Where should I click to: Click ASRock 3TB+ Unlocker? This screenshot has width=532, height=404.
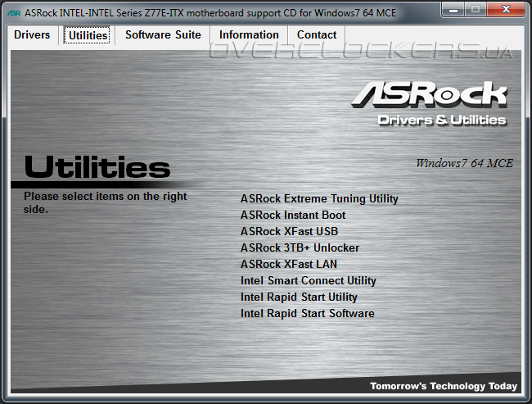(x=300, y=247)
